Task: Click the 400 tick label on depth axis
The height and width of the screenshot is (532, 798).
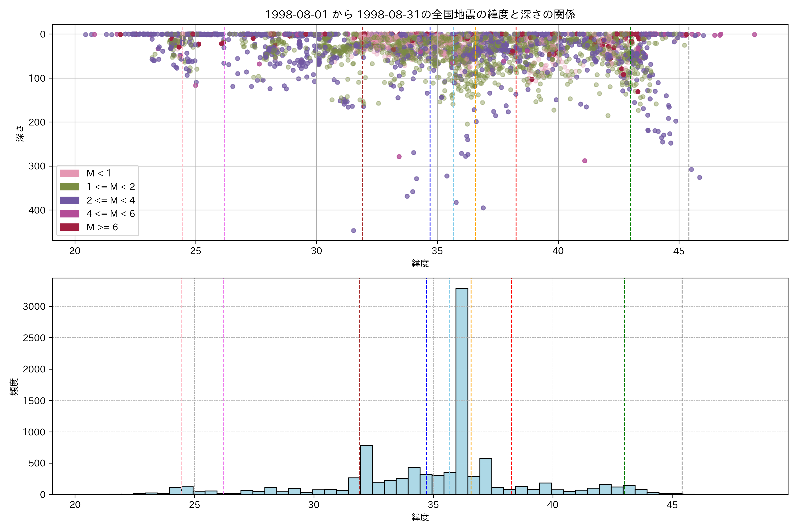Action: (37, 210)
